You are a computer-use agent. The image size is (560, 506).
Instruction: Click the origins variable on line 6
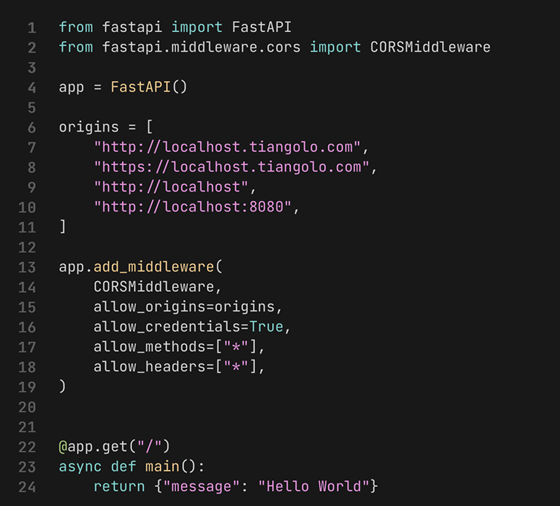[x=89, y=127]
